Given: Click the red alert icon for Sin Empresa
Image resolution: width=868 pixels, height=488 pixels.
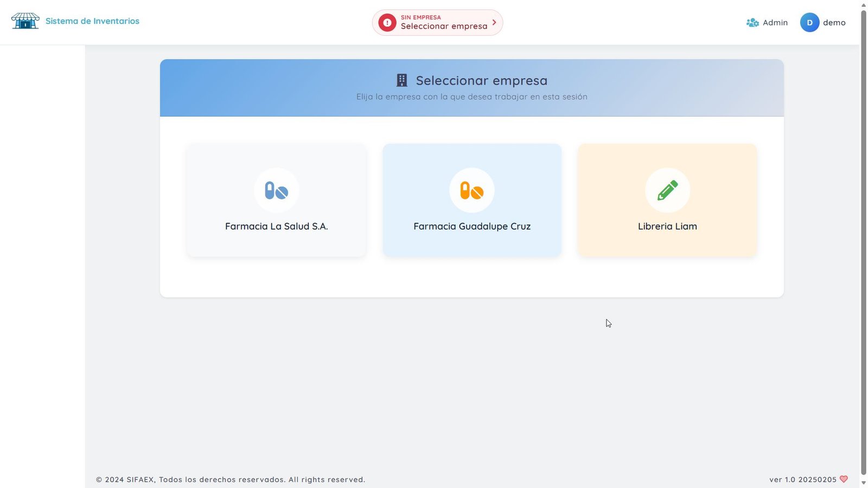Looking at the screenshot, I should pyautogui.click(x=387, y=23).
